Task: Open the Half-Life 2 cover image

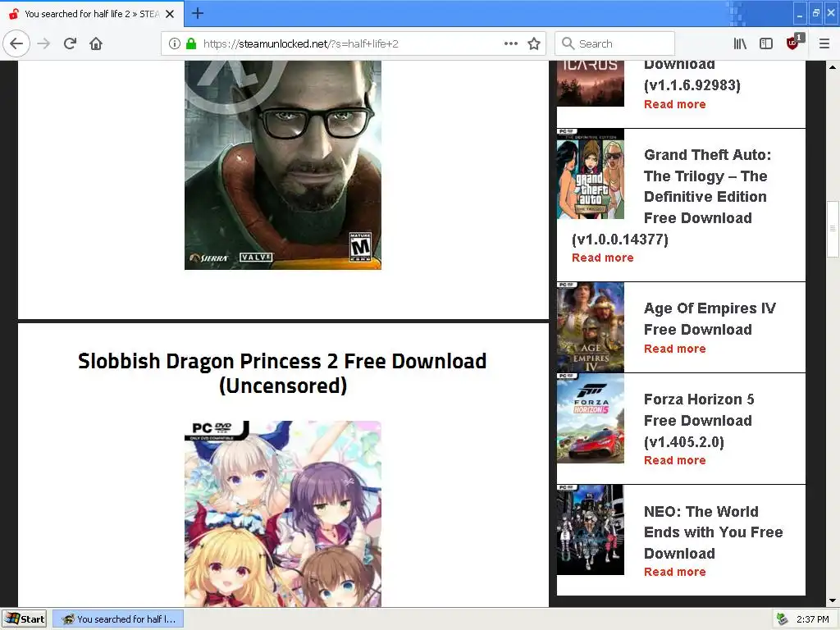Action: point(283,165)
